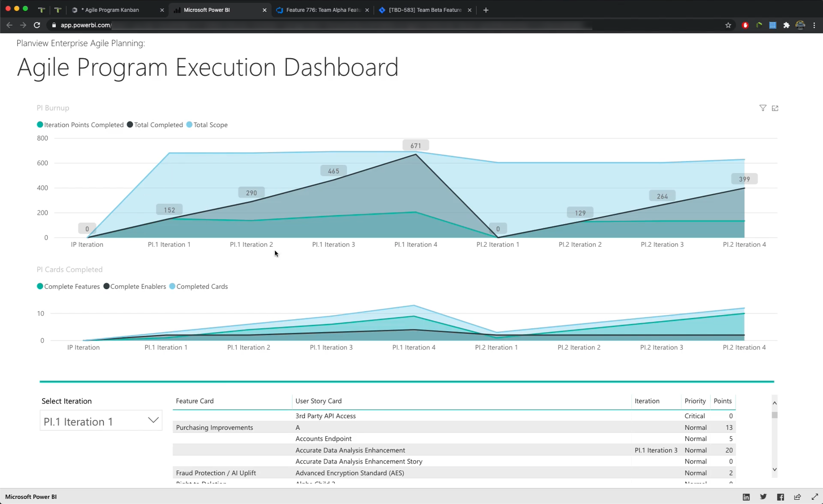Click the blue grid extension icon
The height and width of the screenshot is (504, 823).
click(x=773, y=25)
